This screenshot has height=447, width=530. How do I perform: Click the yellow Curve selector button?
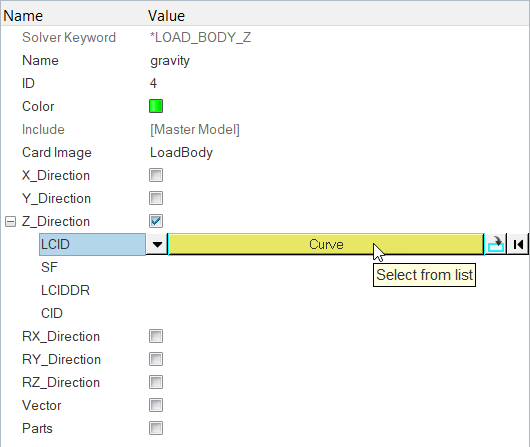(326, 244)
